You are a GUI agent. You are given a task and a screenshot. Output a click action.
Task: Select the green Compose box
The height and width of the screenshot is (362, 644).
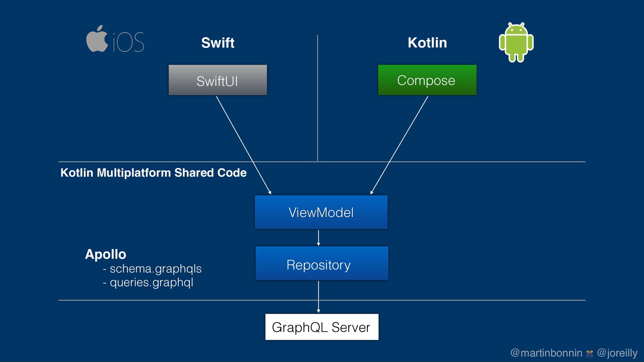(427, 80)
